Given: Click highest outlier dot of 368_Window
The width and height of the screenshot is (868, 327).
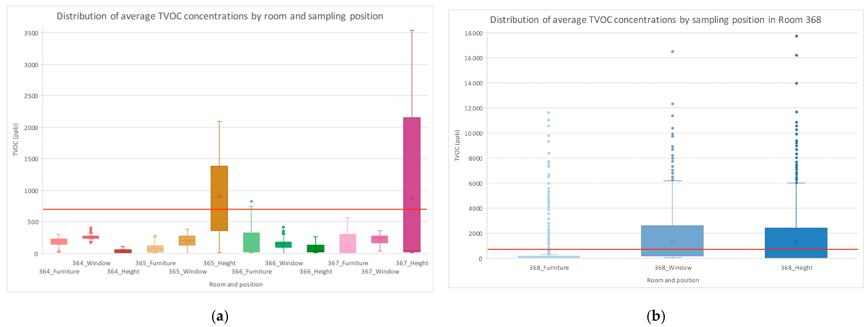Looking at the screenshot, I should [x=673, y=52].
